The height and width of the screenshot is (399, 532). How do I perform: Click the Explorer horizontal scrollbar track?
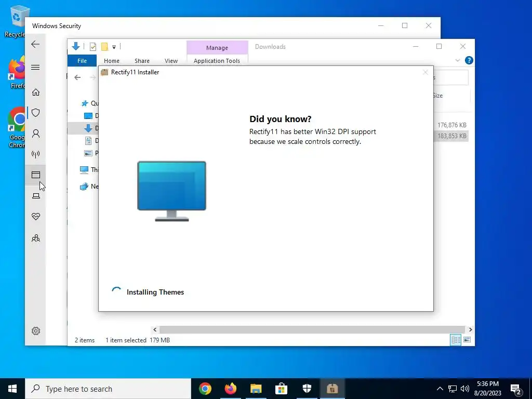[312, 329]
